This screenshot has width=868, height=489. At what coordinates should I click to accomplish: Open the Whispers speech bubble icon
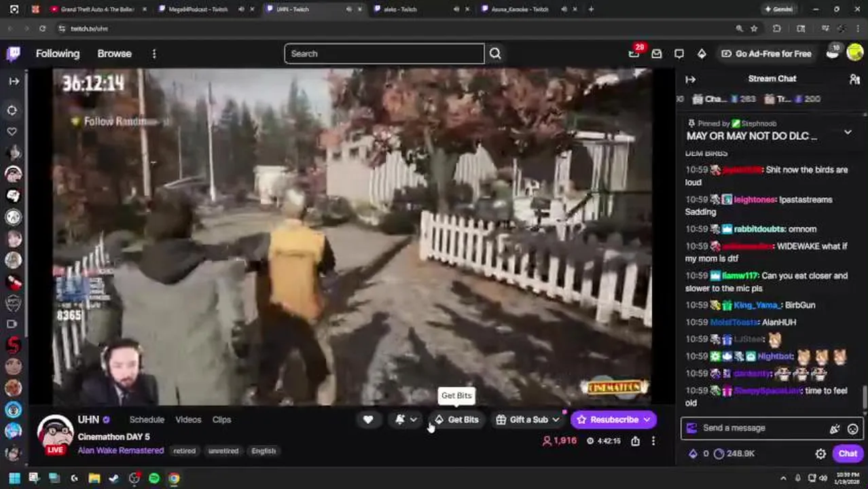(x=679, y=54)
